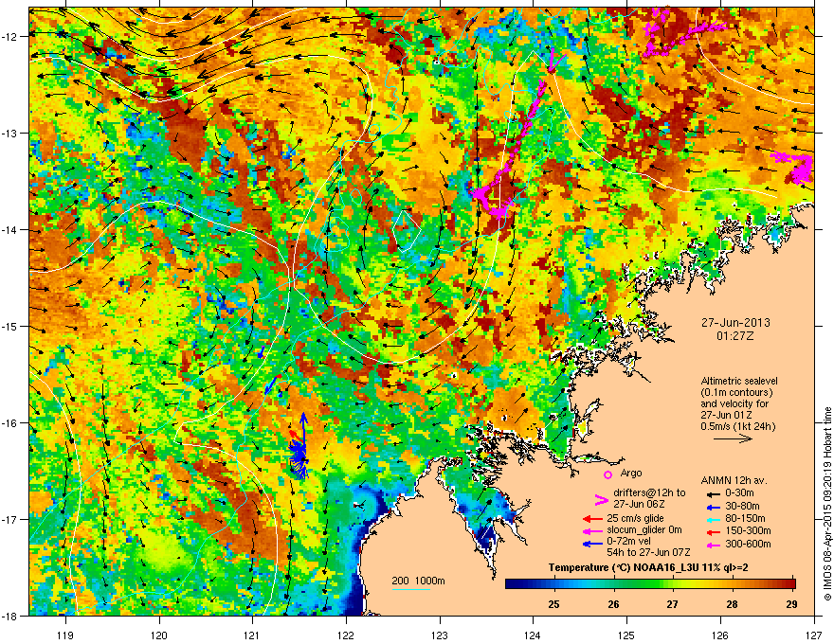
Task: Click the '300-600m' depth label
Action: click(748, 545)
